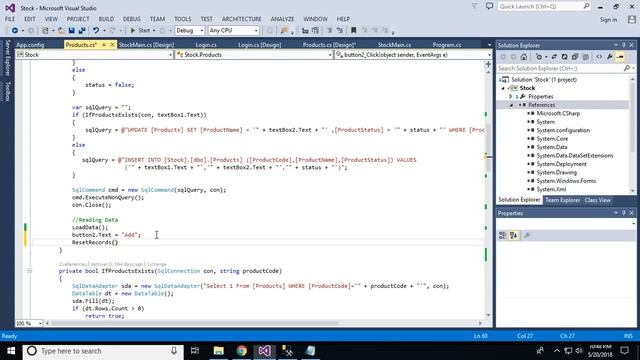Screen dimensions: 640x360
Task: Switch to the Class View tab
Action: [598, 200]
